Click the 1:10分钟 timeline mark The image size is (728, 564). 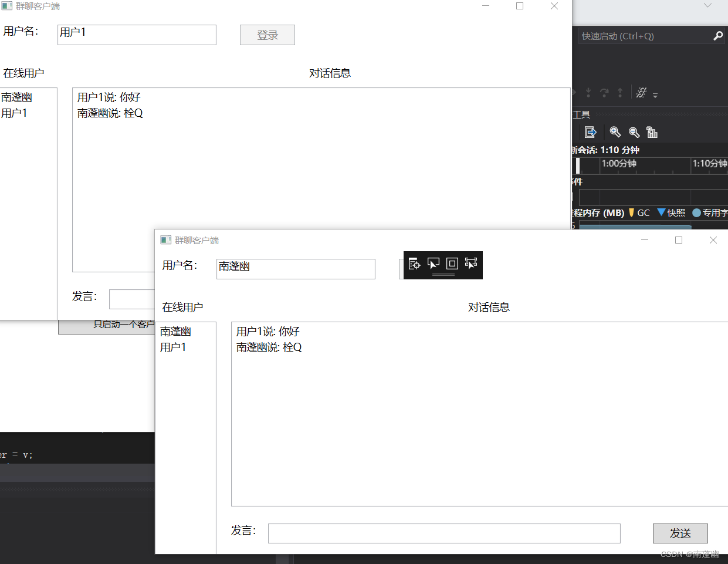pos(710,163)
